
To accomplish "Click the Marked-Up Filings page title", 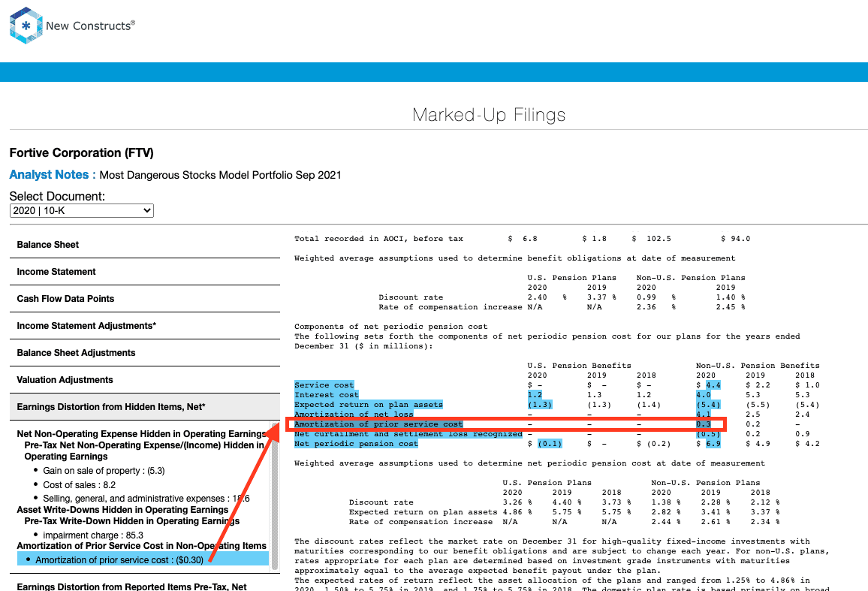I will click(x=489, y=115).
